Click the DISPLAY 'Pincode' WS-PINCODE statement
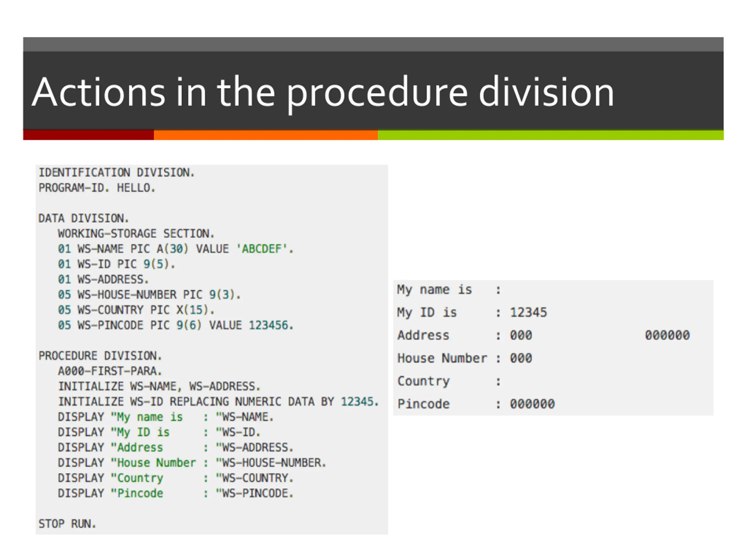Viewport: 747px width, 560px height. 176,494
